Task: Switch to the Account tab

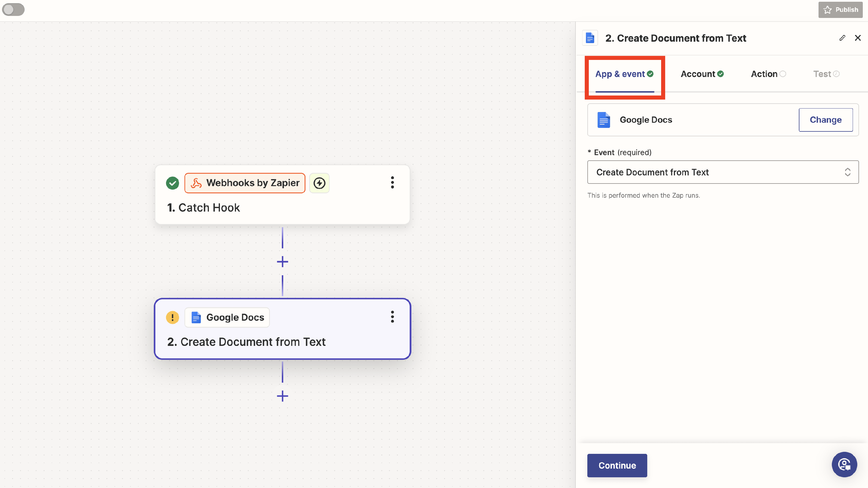Action: point(702,74)
